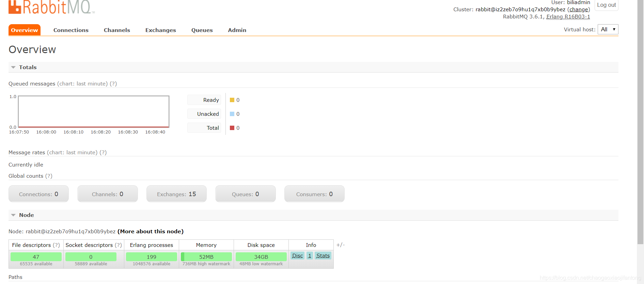Screen dimensions: 644x284
Task: Click the Unacked legend label
Action: [x=204, y=114]
